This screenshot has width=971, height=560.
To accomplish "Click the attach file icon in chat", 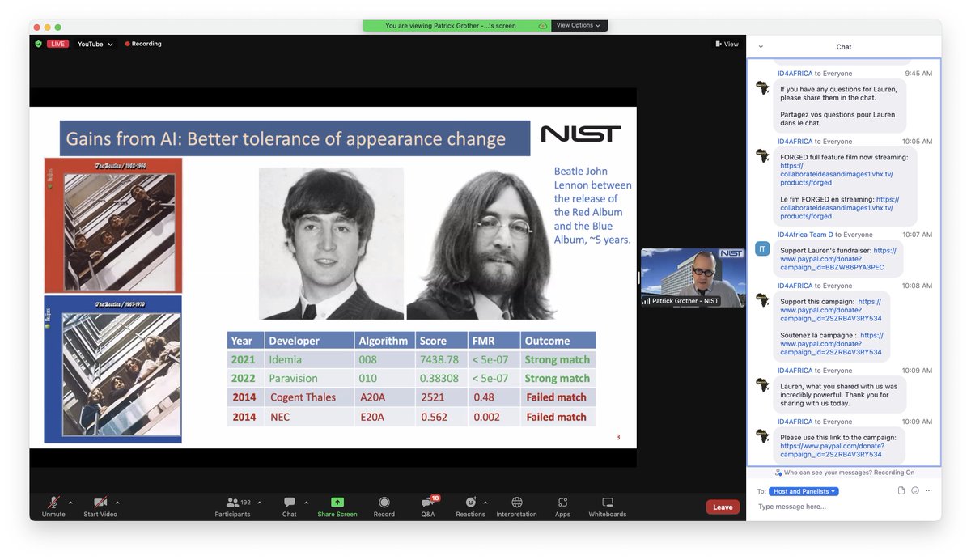I will coord(901,490).
